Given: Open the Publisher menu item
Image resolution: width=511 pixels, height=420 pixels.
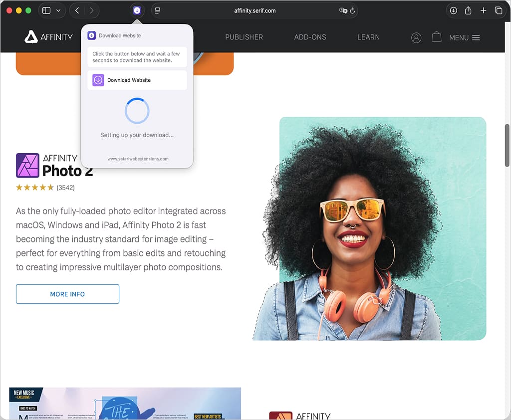Looking at the screenshot, I should (244, 37).
